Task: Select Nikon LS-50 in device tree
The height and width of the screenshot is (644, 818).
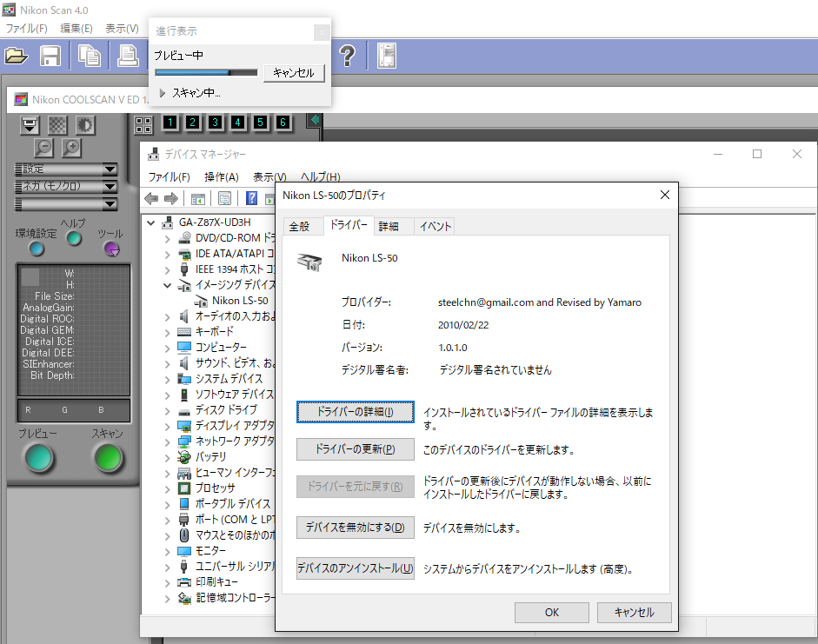Action: coord(240,301)
